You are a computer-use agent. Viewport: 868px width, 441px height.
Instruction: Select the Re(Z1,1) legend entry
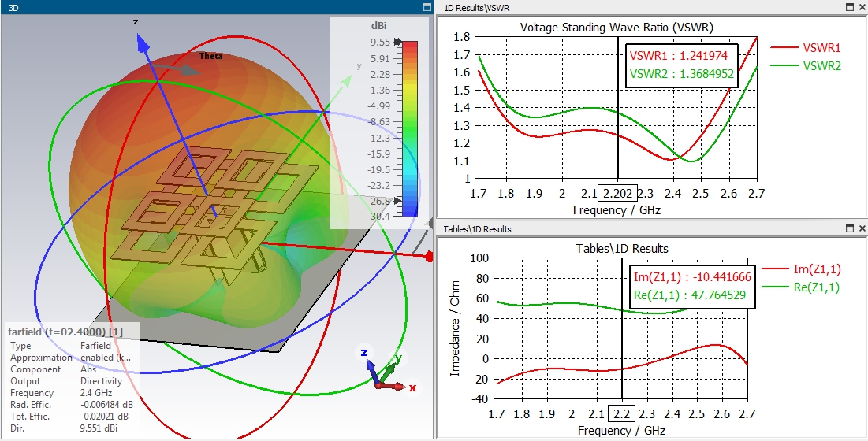[x=802, y=287]
